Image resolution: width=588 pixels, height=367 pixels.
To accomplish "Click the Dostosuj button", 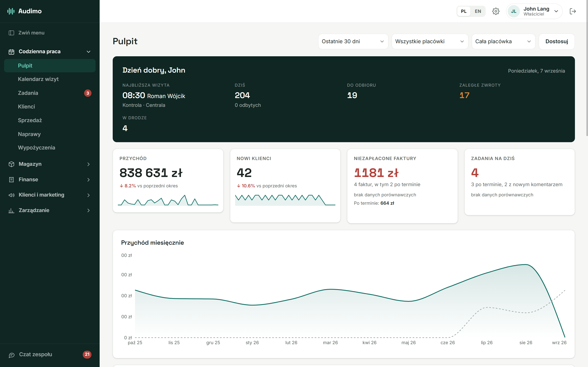I will click(x=556, y=42).
